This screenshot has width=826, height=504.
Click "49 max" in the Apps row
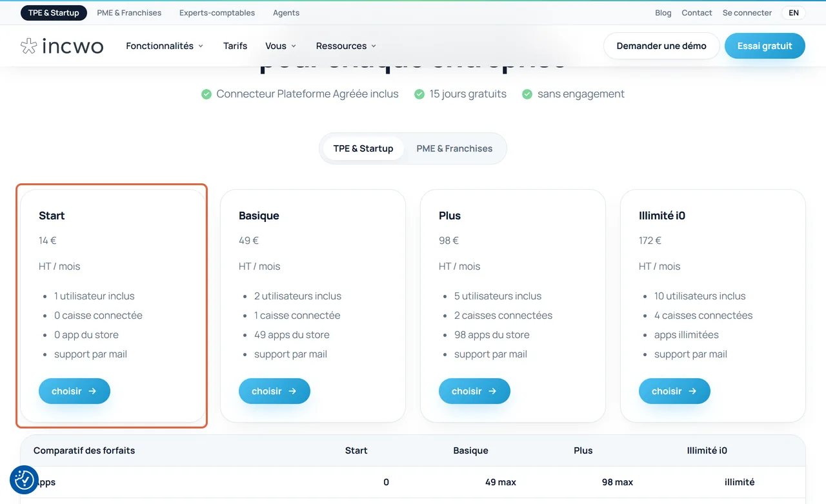(x=501, y=482)
